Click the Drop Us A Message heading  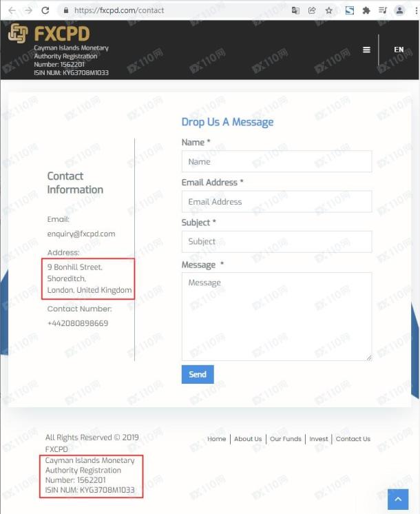tap(227, 122)
